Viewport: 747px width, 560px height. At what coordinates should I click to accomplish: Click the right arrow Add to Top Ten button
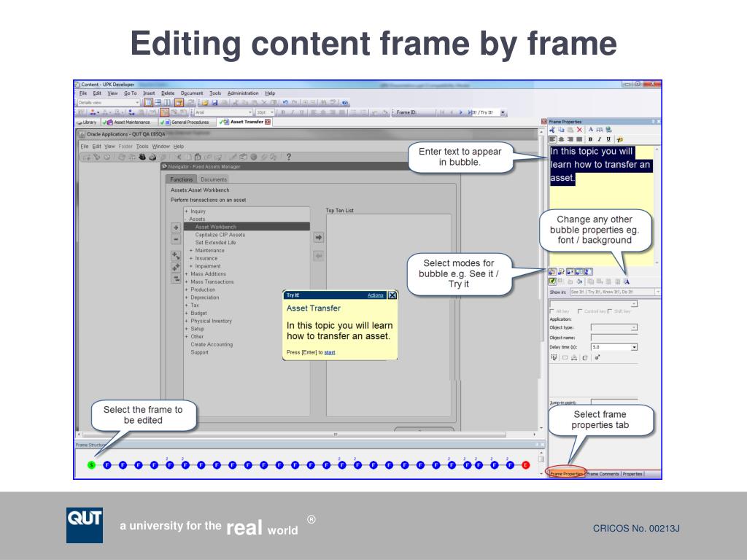319,237
